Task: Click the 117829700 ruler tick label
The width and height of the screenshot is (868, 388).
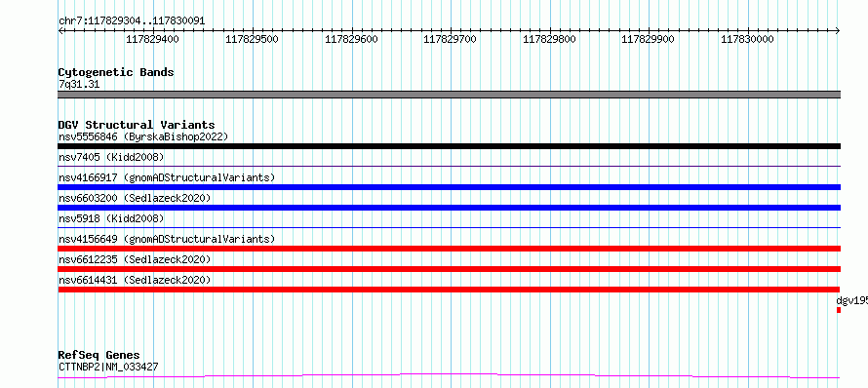Action: pos(450,39)
